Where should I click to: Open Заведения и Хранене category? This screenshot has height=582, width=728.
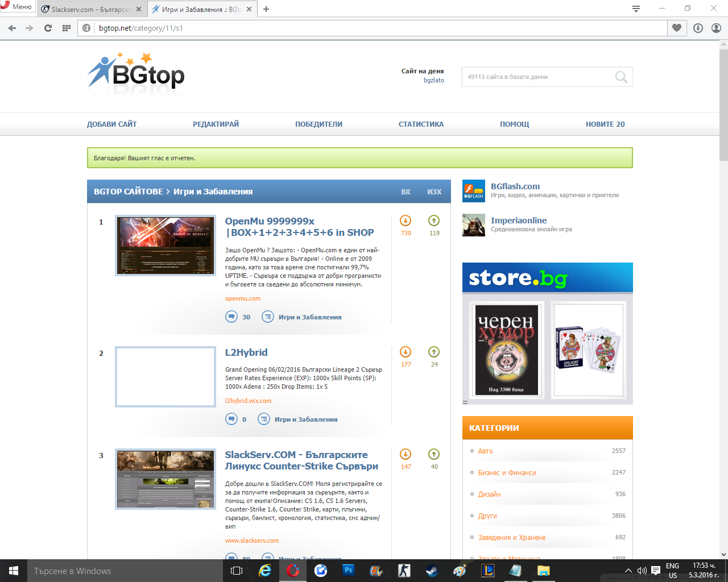click(x=512, y=537)
